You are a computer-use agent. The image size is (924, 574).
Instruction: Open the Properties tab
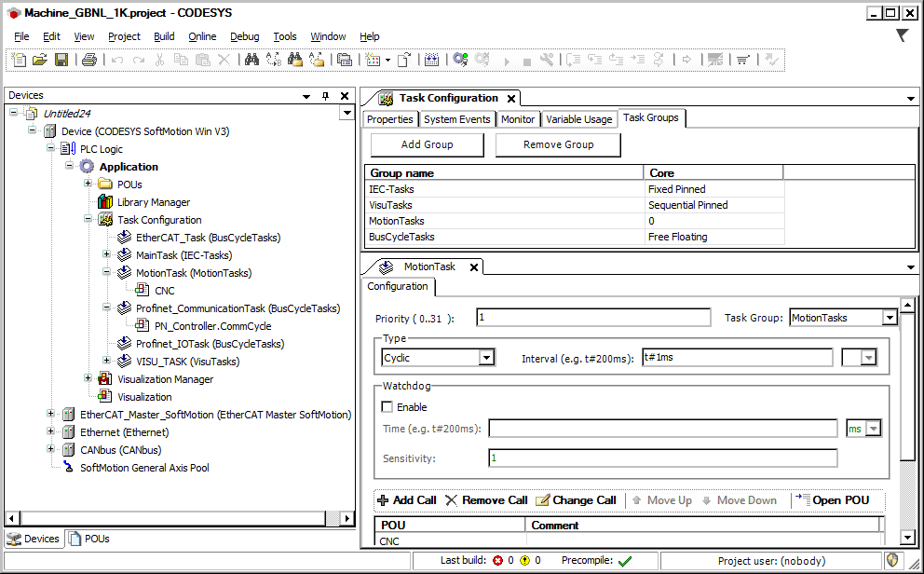coord(389,119)
